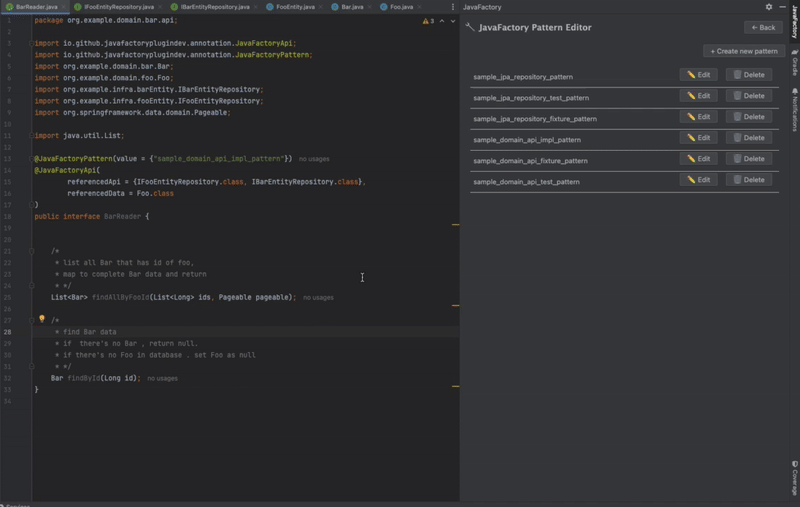Edit sample_domain_api_test_pattern

tap(698, 180)
